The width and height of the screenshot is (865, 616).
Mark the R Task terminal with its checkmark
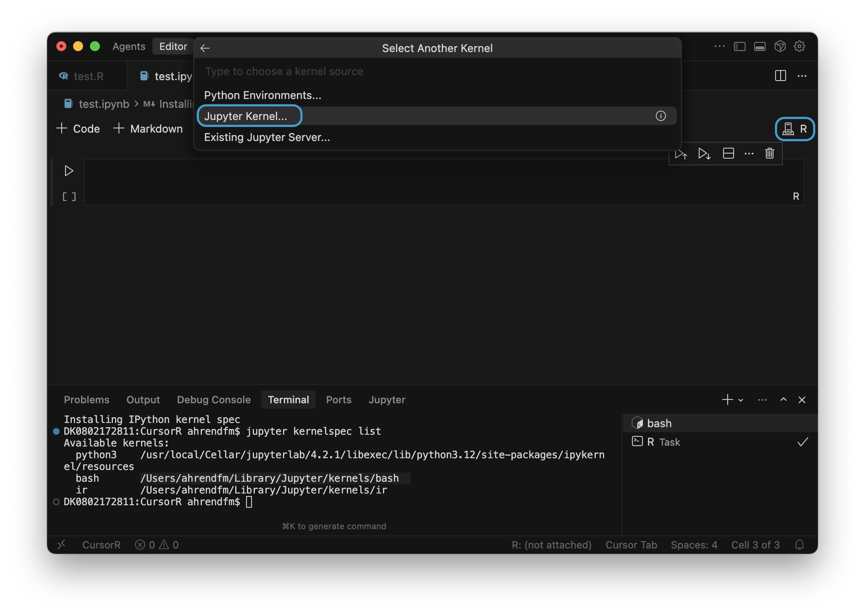[803, 442]
